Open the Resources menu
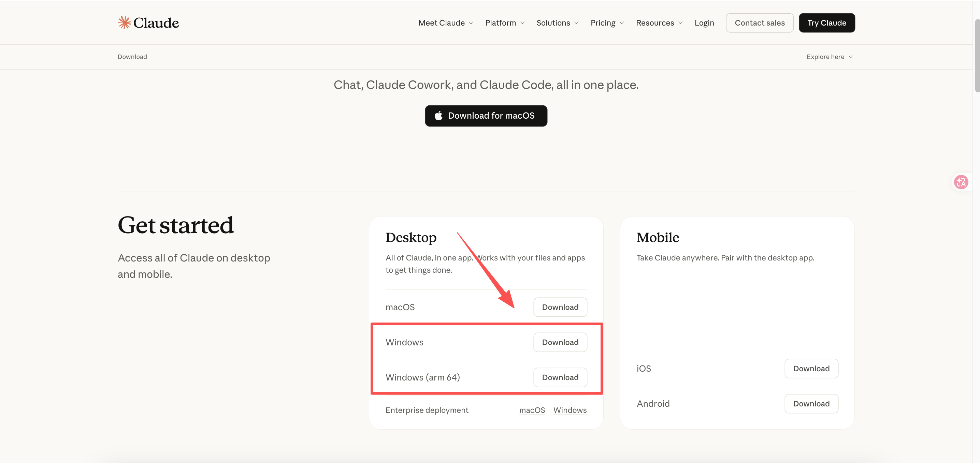 (659, 23)
